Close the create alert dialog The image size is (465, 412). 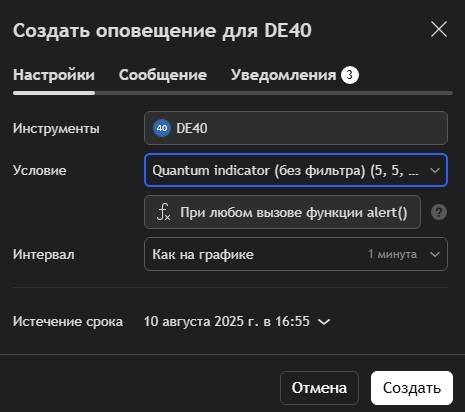coord(439,29)
